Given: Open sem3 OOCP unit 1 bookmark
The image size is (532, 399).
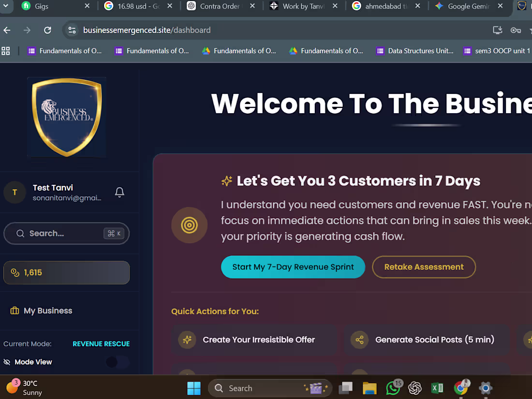Looking at the screenshot, I should [x=497, y=51].
